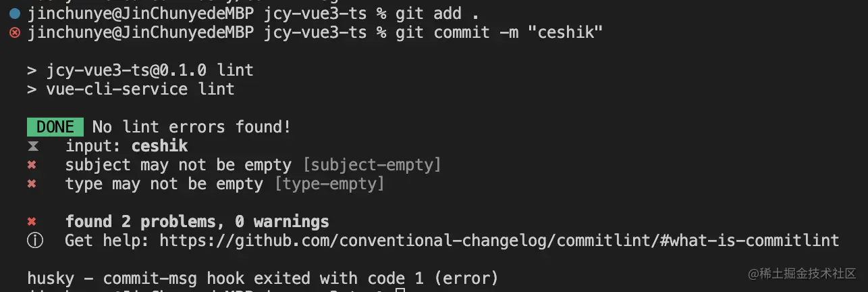Click the red X before subject may not be empty
The image size is (868, 292).
tap(32, 165)
